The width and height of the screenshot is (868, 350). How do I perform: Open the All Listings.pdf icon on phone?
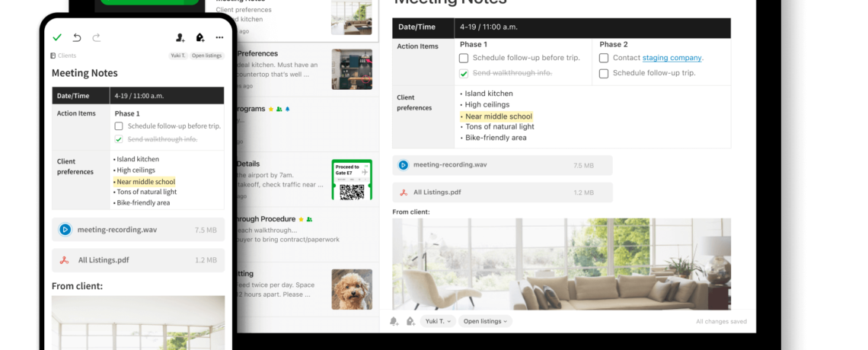click(65, 260)
